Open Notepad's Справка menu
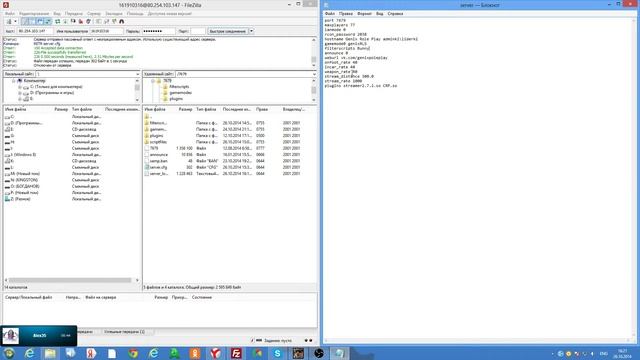This screenshot has width=640, height=360. (395, 13)
